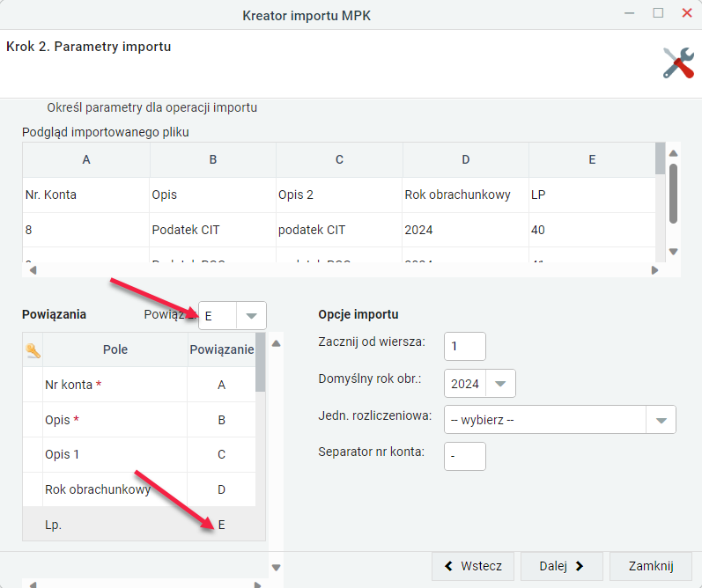This screenshot has width=702, height=588.
Task: Click the 'Pole' column header
Action: pos(115,349)
